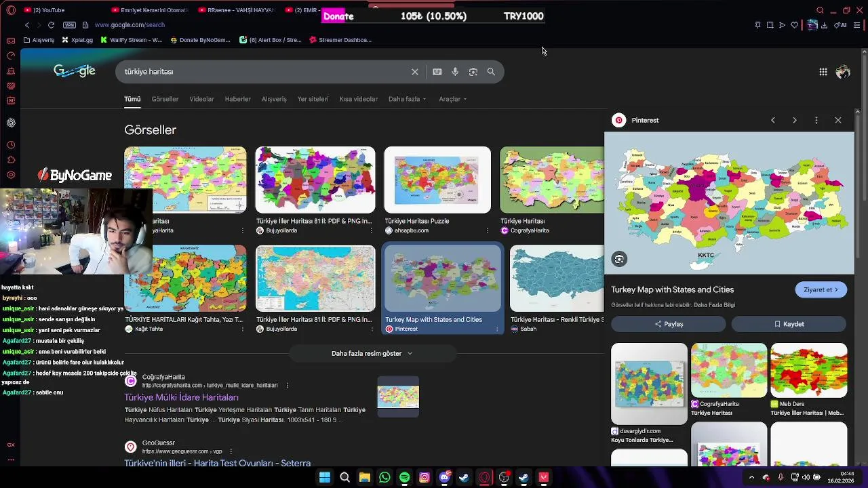Open options for GeoGuessr result
Screen dimensions: 868x488
[231, 451]
